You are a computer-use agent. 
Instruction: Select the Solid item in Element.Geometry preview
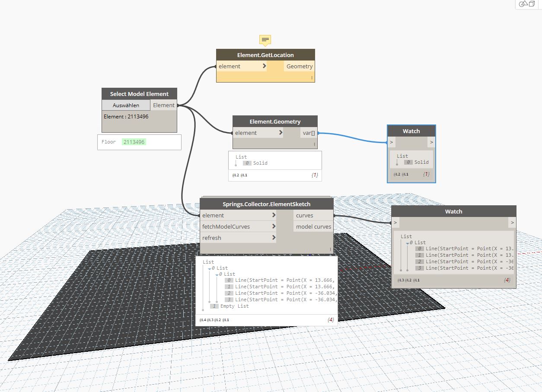pyautogui.click(x=261, y=163)
